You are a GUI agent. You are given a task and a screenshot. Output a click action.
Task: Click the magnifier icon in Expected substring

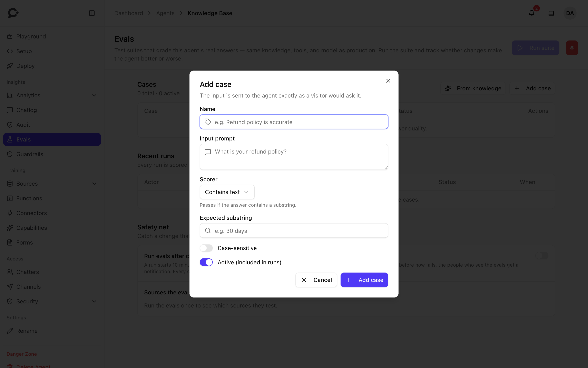pos(208,230)
